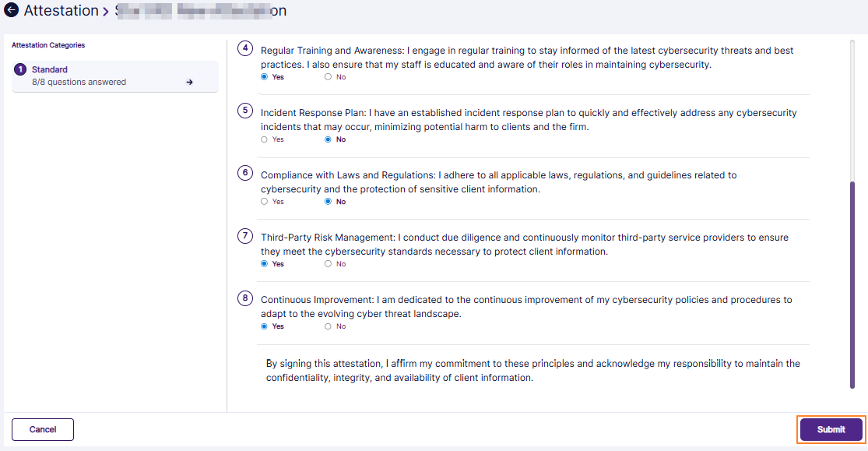Image resolution: width=868 pixels, height=451 pixels.
Task: Select No for Third-Party Risk Management
Action: tap(327, 263)
